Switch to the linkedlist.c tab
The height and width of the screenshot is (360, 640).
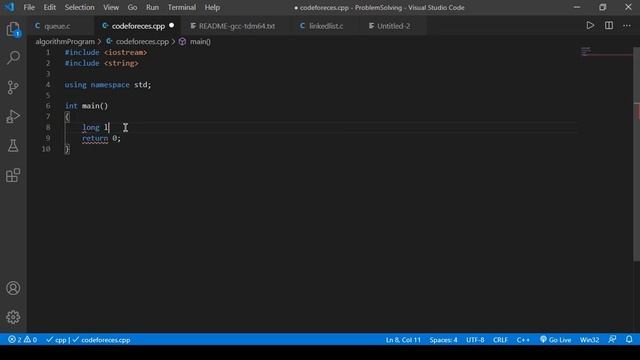[x=326, y=26]
